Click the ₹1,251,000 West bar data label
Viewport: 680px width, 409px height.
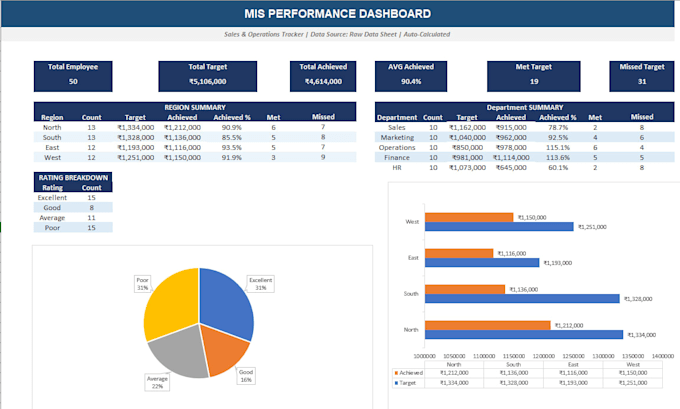(x=592, y=227)
